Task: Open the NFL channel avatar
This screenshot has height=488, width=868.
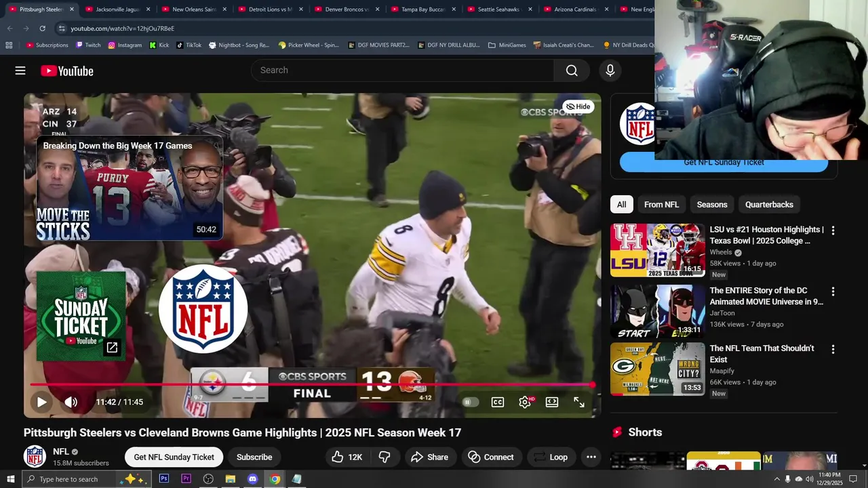Action: click(35, 457)
